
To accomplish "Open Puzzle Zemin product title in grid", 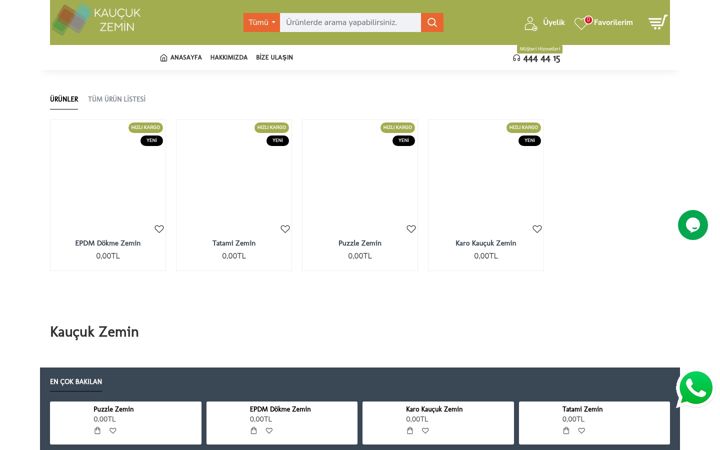I will [360, 243].
